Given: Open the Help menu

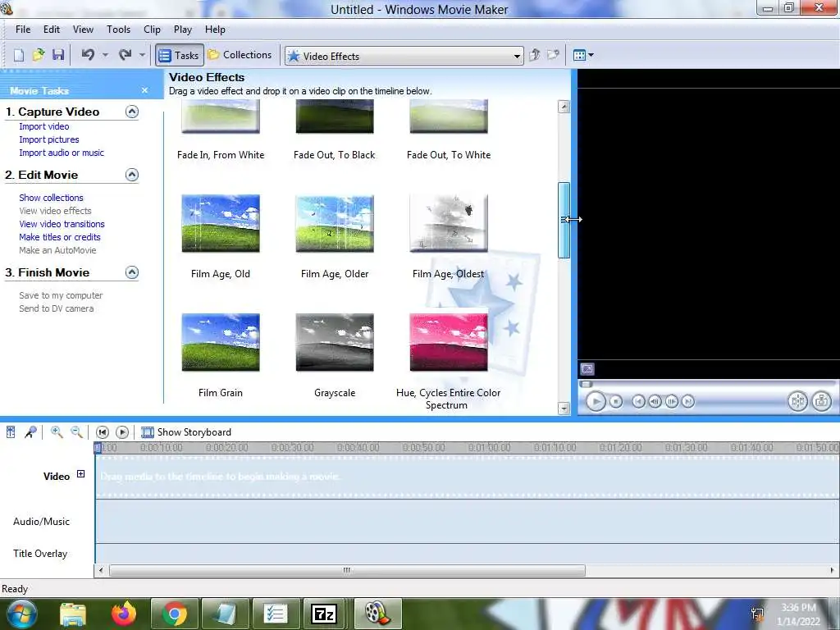Looking at the screenshot, I should [215, 30].
